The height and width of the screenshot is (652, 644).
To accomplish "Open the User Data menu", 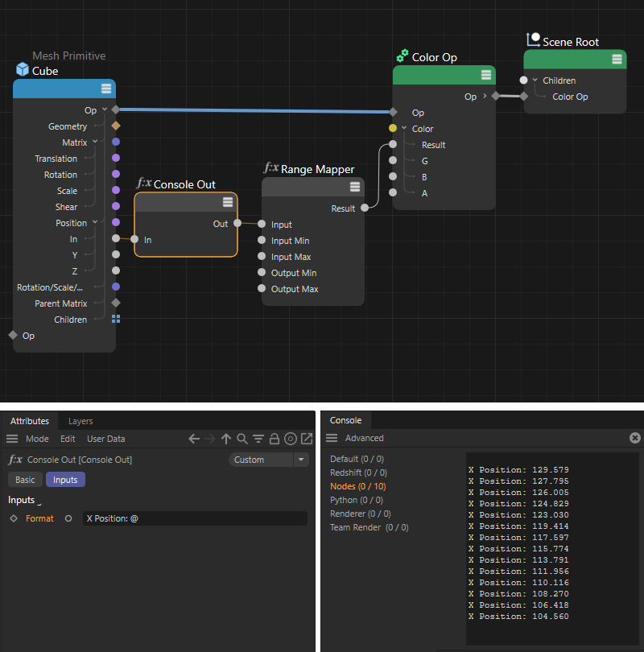I will (x=106, y=439).
